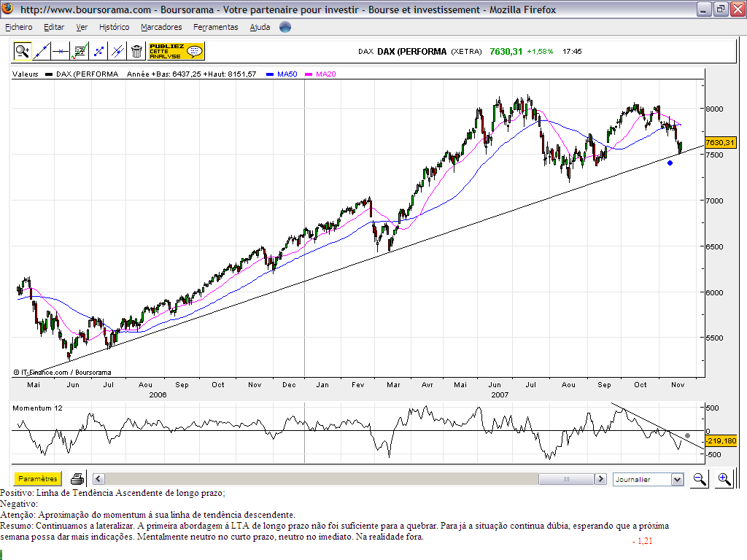747x560 pixels.
Task: Select the zoom magnifier chart tool
Action: (22, 51)
